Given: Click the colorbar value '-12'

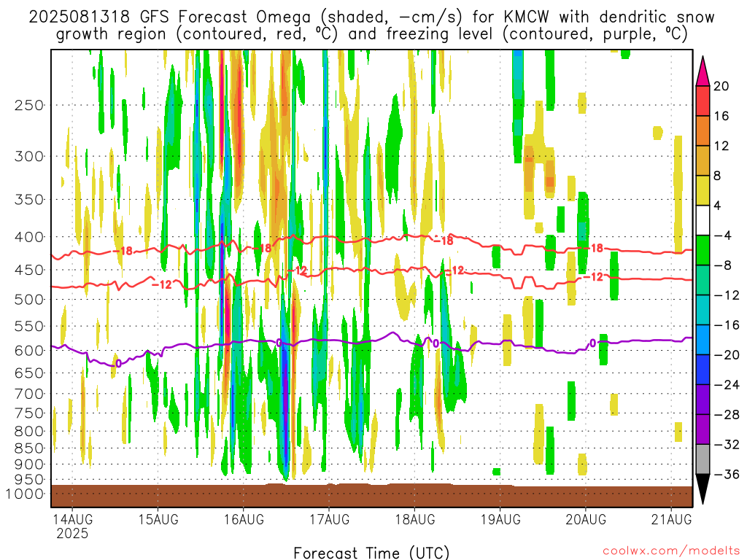Looking at the screenshot, I should click(727, 295).
